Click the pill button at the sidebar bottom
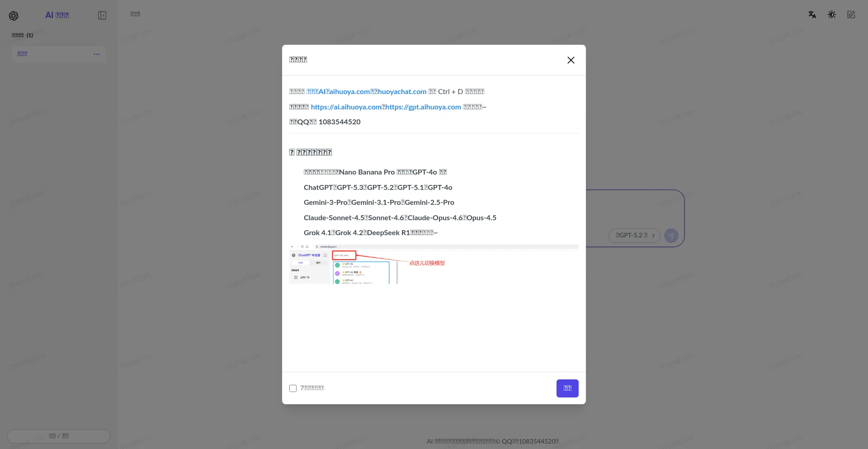The image size is (868, 449). pos(59,436)
